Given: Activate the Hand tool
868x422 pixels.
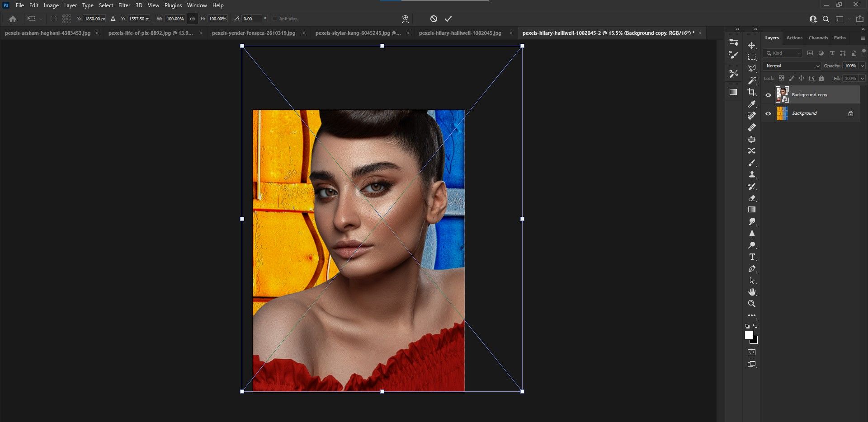Looking at the screenshot, I should click(751, 292).
